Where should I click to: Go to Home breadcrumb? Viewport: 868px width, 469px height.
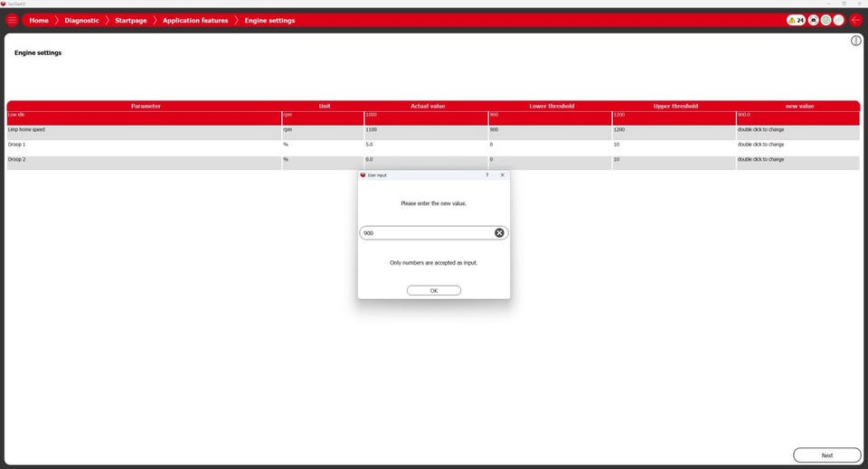coord(39,21)
